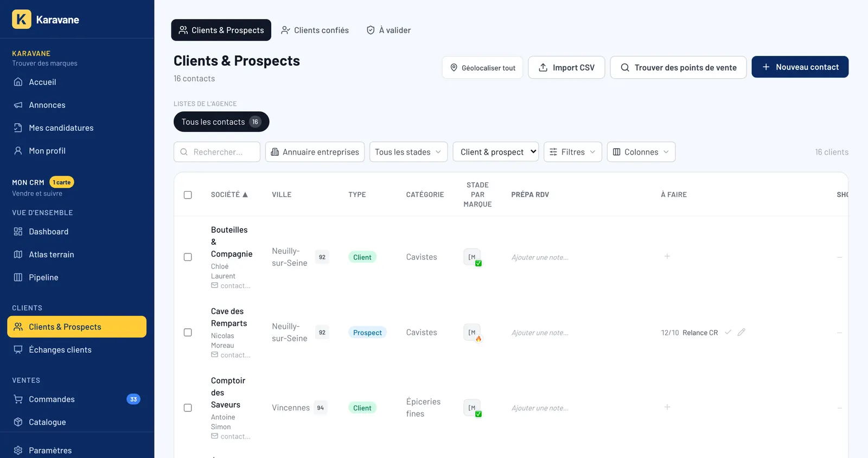Click Géolocaliser tout button

[482, 68]
